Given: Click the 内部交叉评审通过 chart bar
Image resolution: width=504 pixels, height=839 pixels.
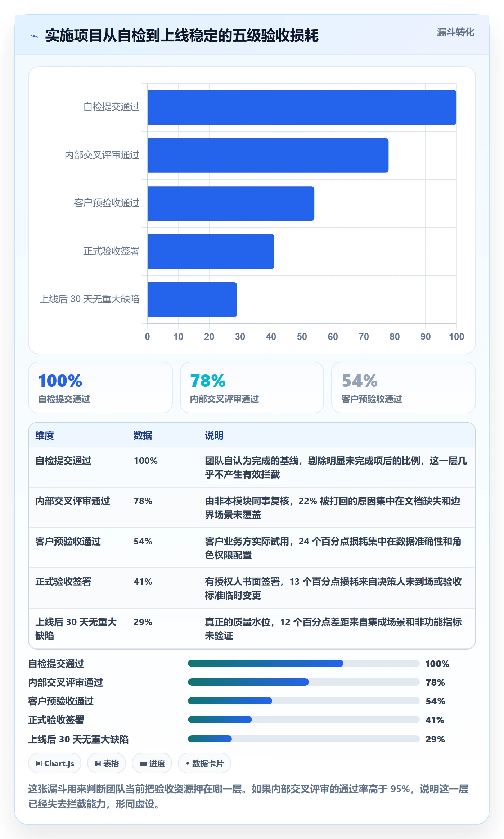Looking at the screenshot, I should [x=268, y=156].
